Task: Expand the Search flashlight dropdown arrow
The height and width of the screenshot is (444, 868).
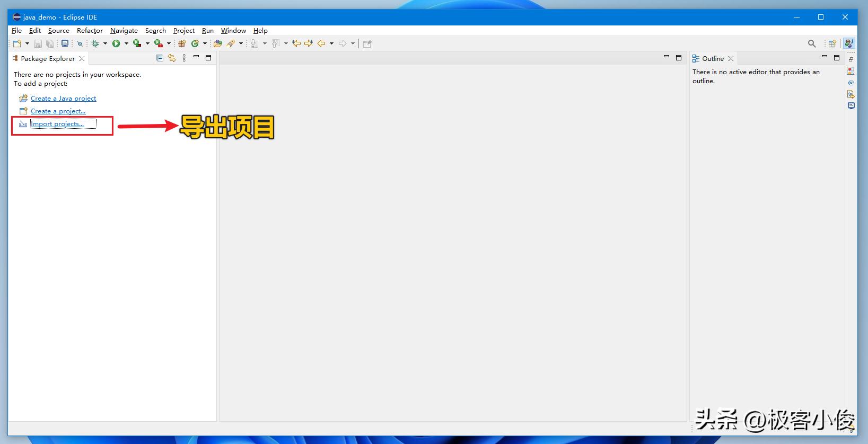Action: click(241, 43)
